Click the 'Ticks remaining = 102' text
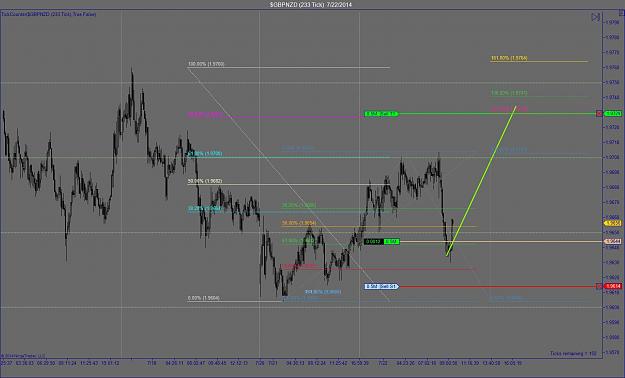Viewport: 625px width, 378px height. point(573,353)
